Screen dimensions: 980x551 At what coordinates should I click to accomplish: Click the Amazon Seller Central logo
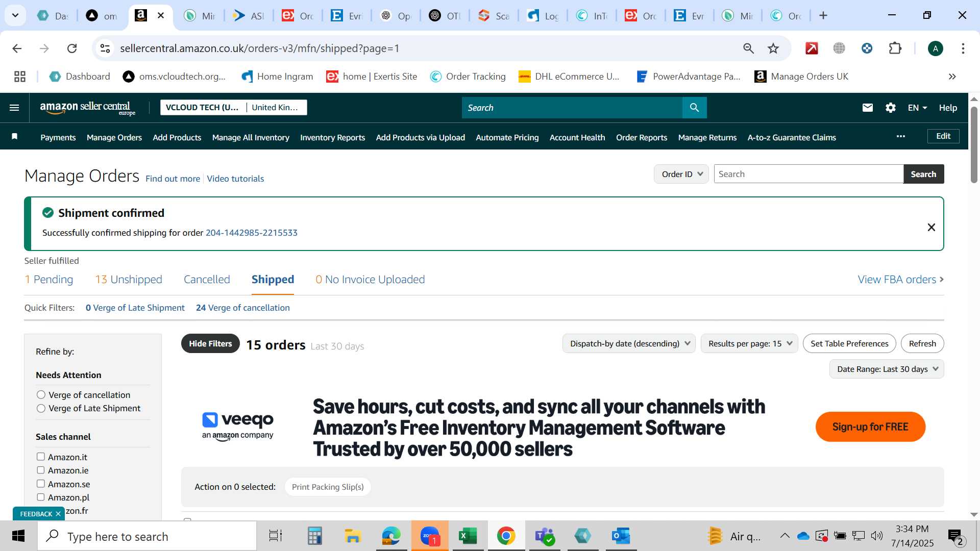coord(88,108)
